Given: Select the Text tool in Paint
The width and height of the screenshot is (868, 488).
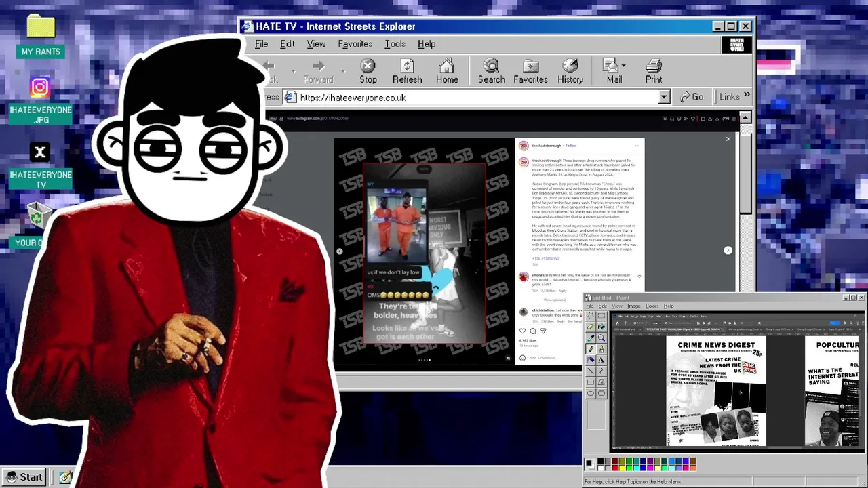Looking at the screenshot, I should [601, 360].
